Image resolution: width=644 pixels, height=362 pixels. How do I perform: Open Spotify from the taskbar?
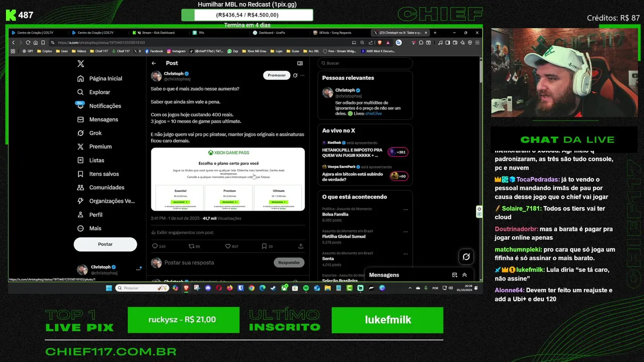coord(306,288)
